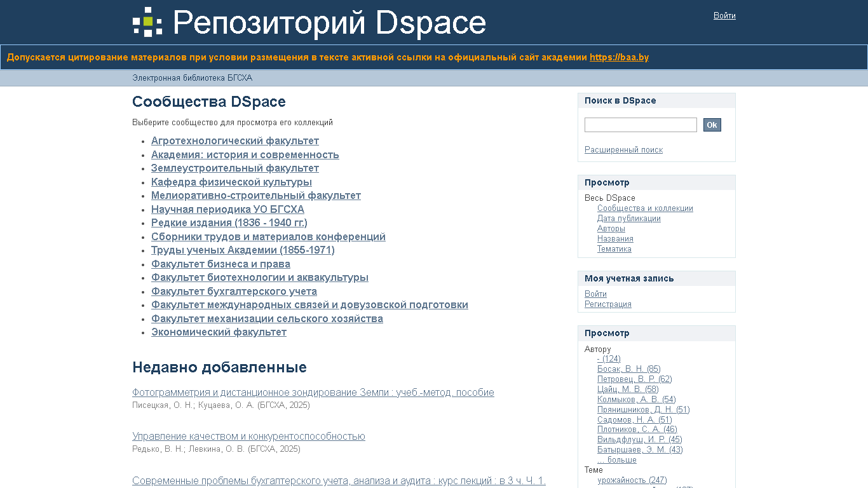The image size is (868, 488).
Task: Expand author list with … больше
Action: coord(616,460)
